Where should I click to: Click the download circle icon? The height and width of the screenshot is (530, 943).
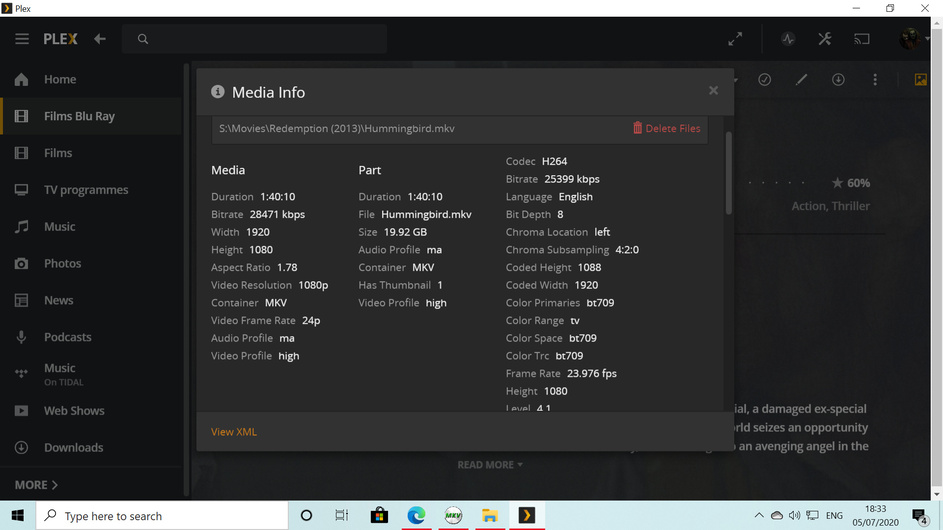tap(838, 79)
